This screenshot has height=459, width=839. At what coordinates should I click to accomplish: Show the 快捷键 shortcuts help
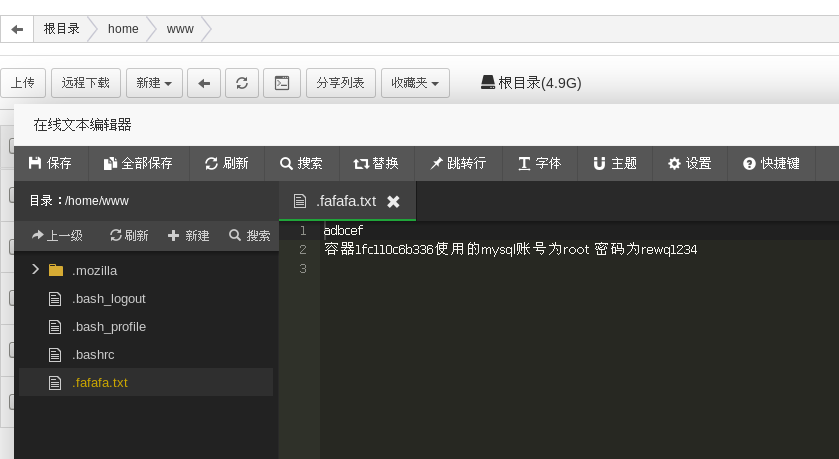click(x=771, y=163)
